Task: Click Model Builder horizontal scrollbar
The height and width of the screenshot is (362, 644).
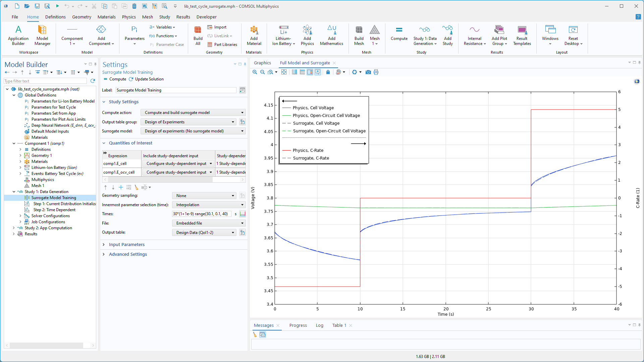Action: point(46,345)
